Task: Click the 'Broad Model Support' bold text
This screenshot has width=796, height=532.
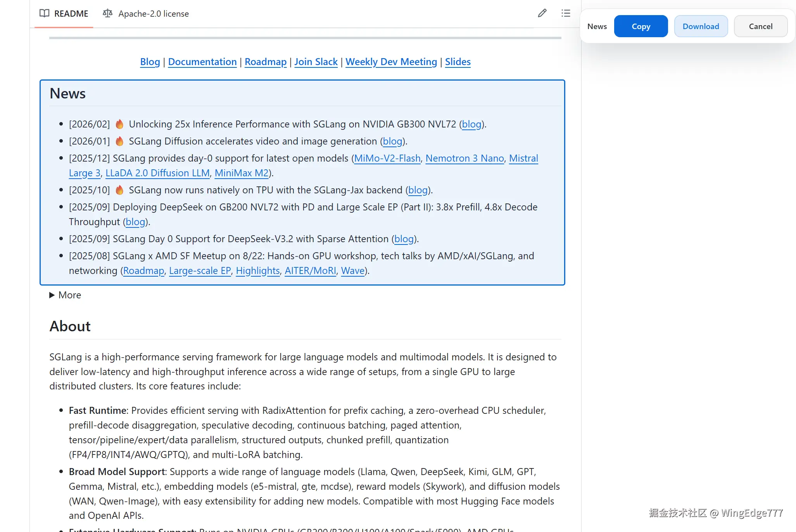Action: 117,472
